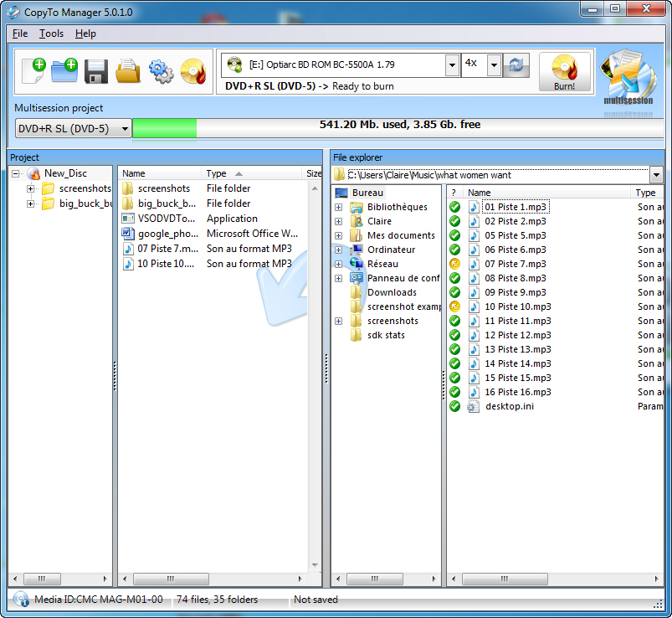Click the add file icon in toolbar
Screen dimensions: 672x618
coord(33,70)
